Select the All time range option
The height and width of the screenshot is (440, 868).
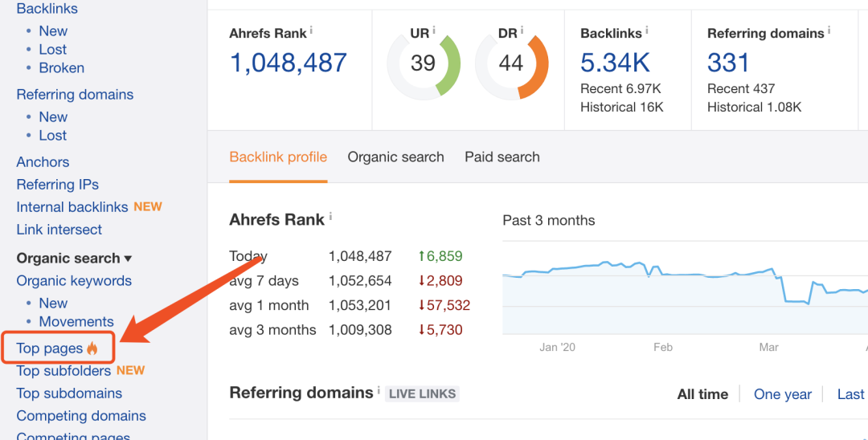(702, 394)
